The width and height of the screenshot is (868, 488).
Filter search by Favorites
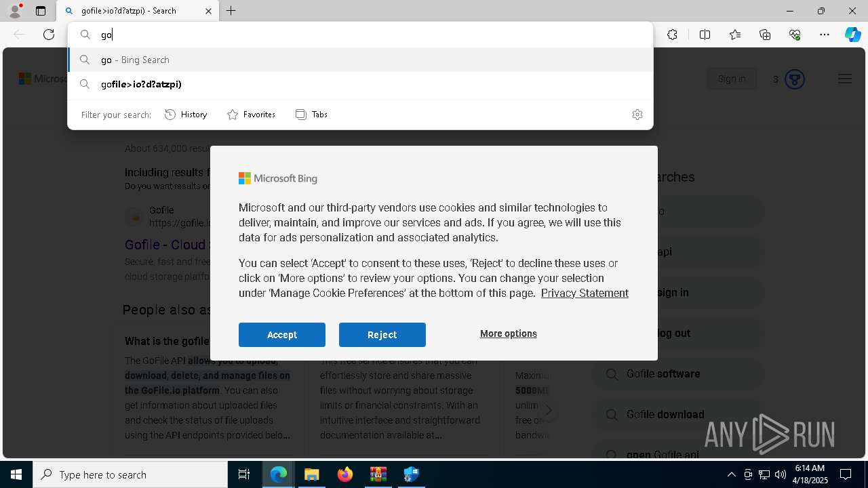pos(251,115)
